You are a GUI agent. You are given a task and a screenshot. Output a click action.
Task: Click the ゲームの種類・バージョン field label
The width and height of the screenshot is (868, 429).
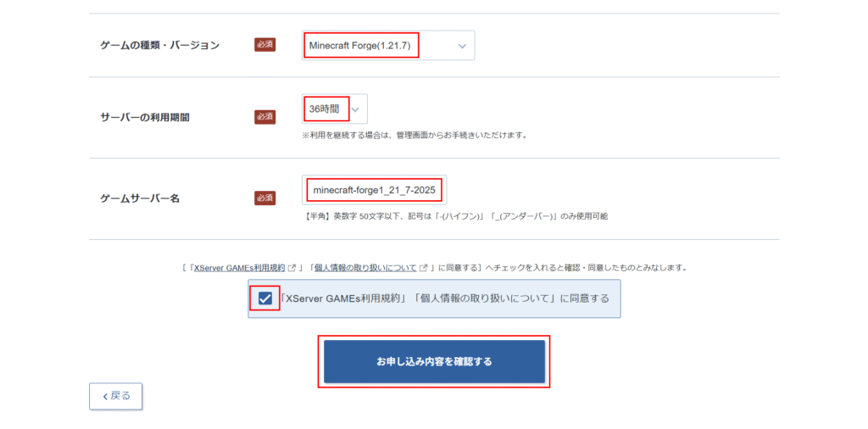pos(159,46)
